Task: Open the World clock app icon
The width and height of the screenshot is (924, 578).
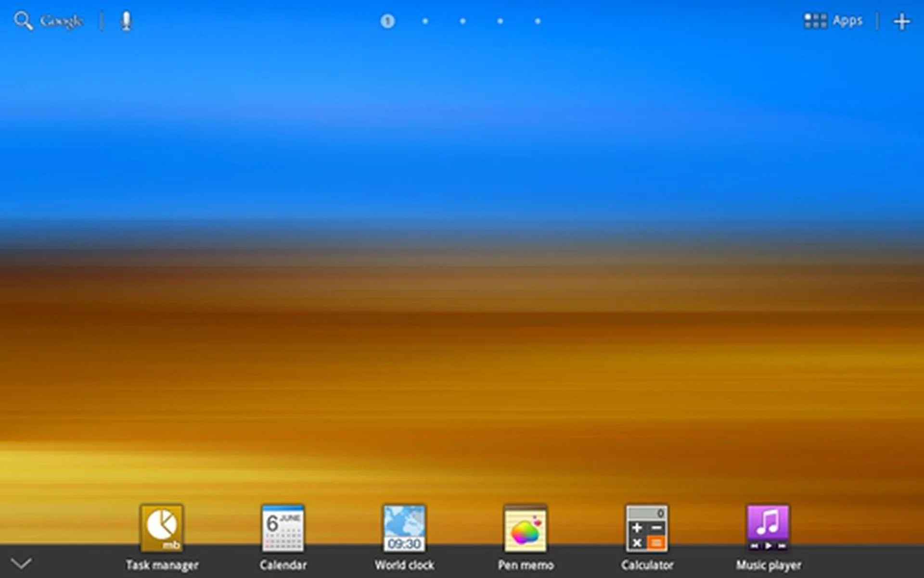Action: [x=404, y=528]
